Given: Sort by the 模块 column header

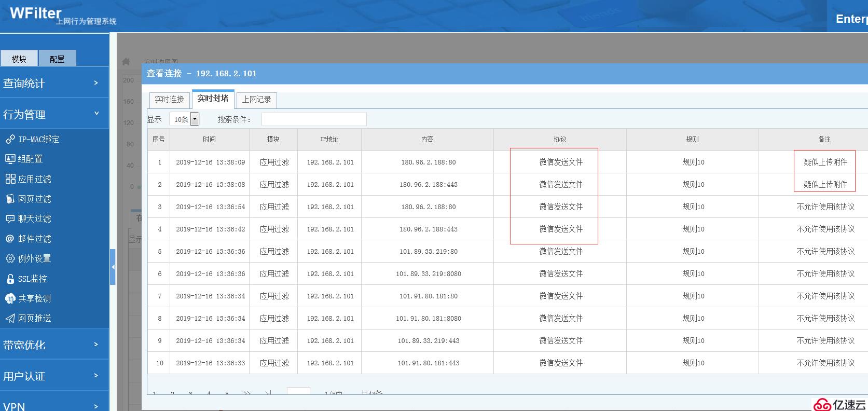Looking at the screenshot, I should 273,139.
